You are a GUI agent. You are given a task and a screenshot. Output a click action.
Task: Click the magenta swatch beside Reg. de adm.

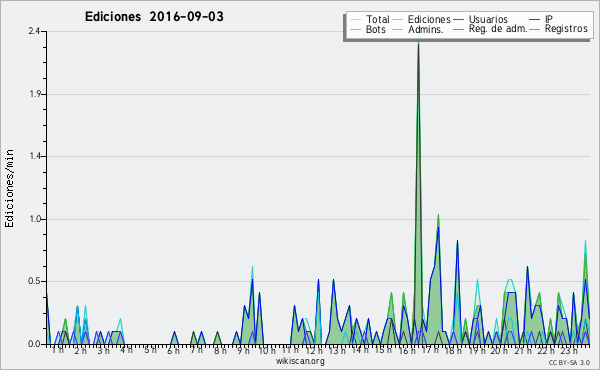[x=458, y=29]
